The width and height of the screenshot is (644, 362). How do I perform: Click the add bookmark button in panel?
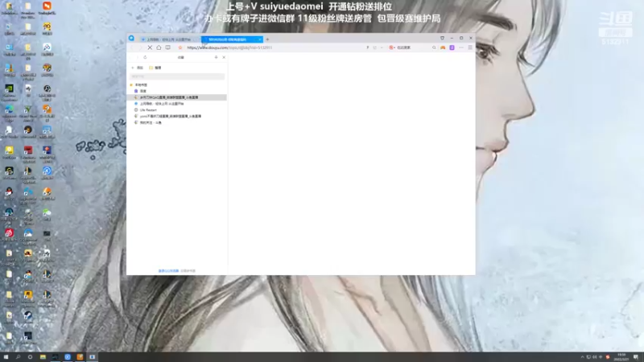coord(138,68)
